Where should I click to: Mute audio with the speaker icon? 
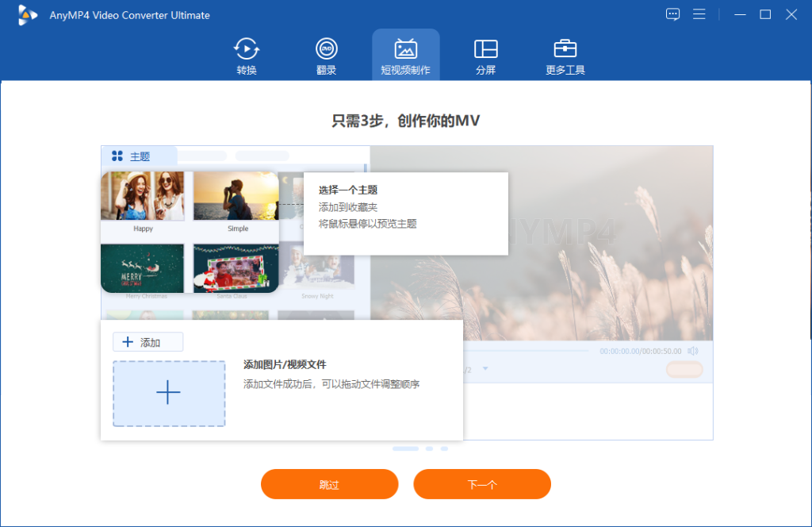coord(692,352)
